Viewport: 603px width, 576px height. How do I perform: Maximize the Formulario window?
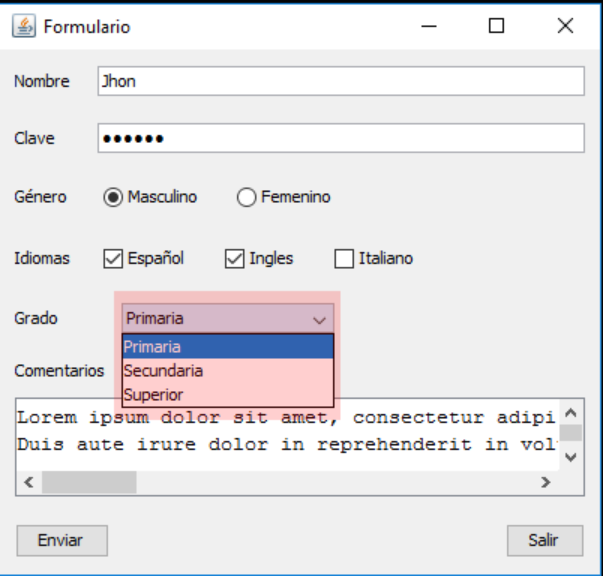pos(496,26)
